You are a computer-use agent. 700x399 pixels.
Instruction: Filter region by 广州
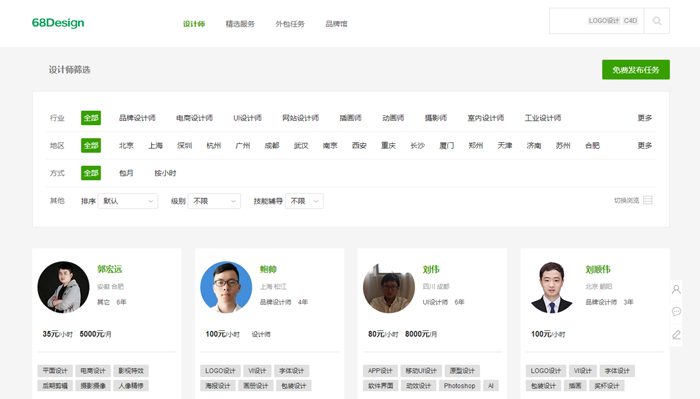tap(243, 145)
